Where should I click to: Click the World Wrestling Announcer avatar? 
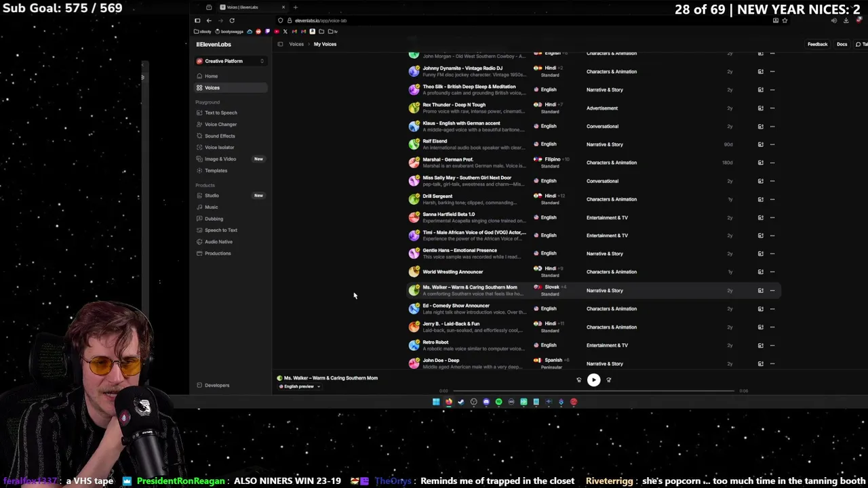(x=414, y=272)
